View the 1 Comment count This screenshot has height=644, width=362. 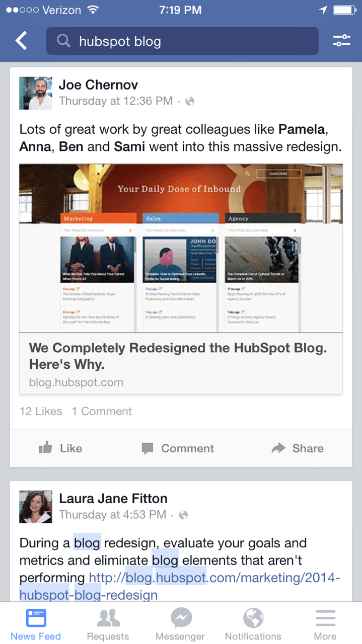(102, 411)
